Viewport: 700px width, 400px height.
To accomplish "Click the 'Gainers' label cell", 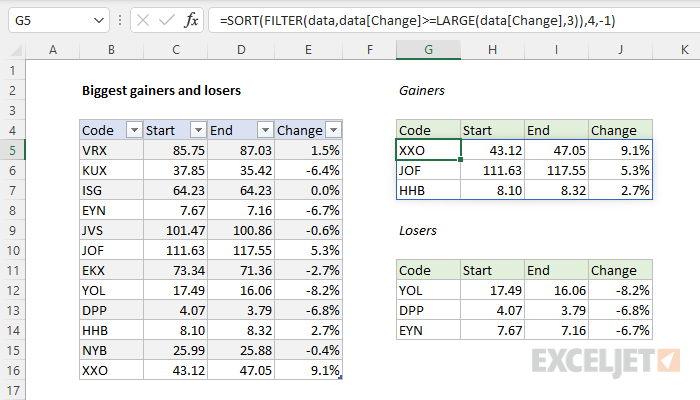I will (x=421, y=91).
